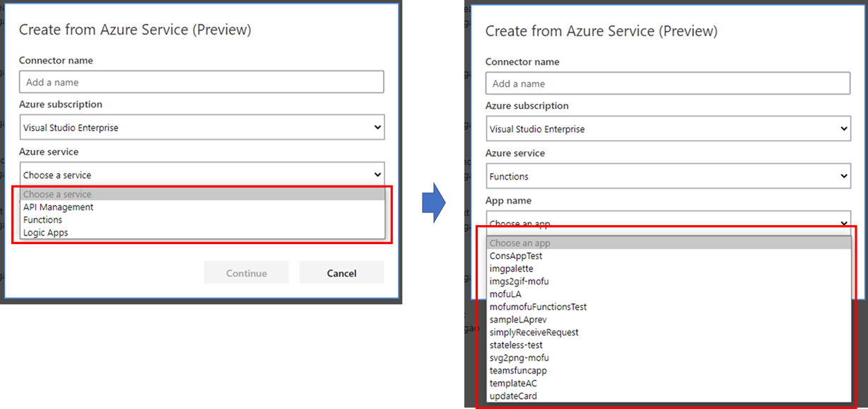868x409 pixels.
Task: Open Azure service dropdown showing Functions
Action: (668, 176)
